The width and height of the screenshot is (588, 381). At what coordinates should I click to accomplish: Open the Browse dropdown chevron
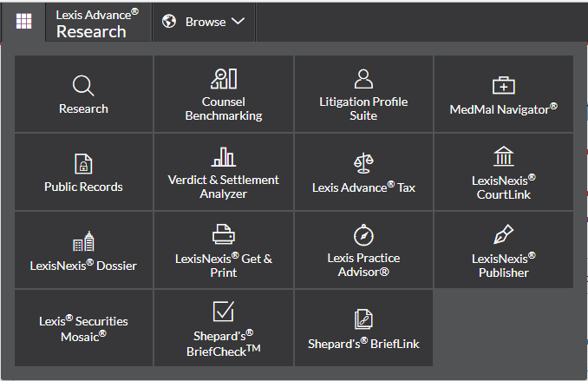(238, 22)
